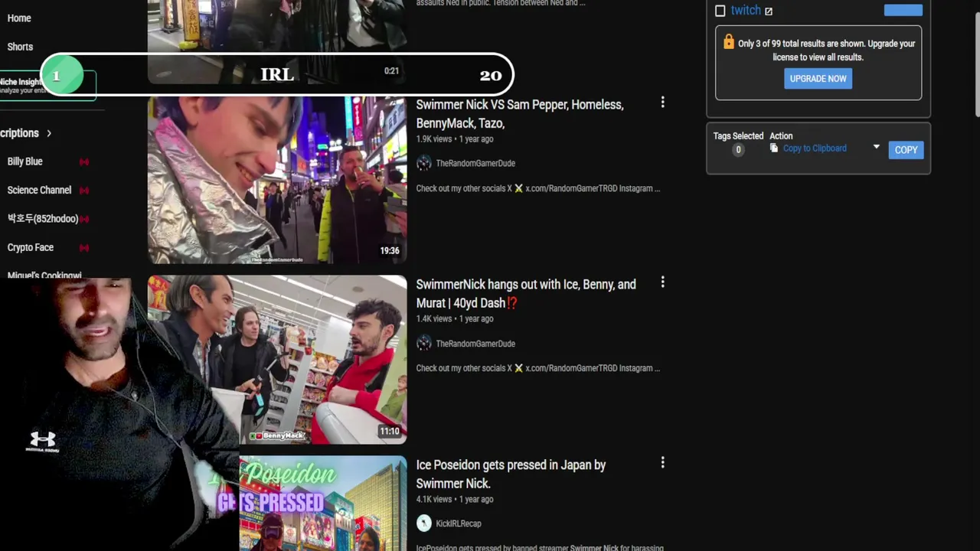Click description text under Swimmer Nick VS video
Viewport: 980px width, 551px height.
[x=538, y=188]
